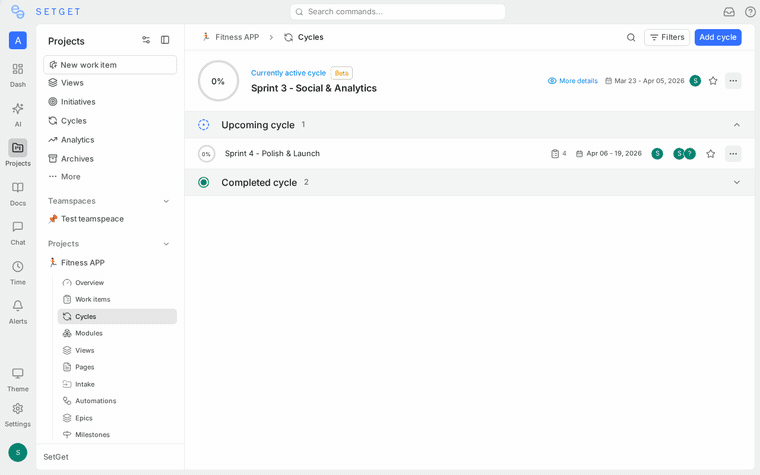This screenshot has width=760, height=475.
Task: Favorite Sprint 4 with star icon
Action: tap(711, 154)
